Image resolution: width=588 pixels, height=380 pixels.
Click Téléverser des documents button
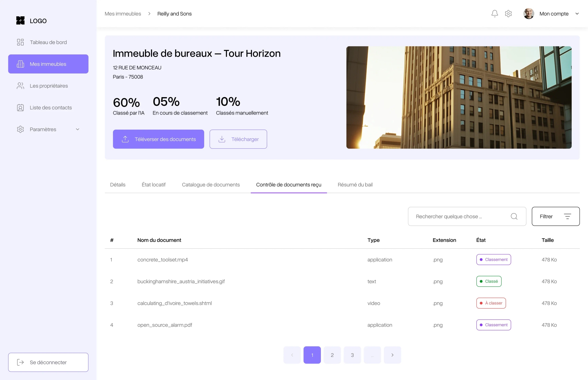pos(158,139)
